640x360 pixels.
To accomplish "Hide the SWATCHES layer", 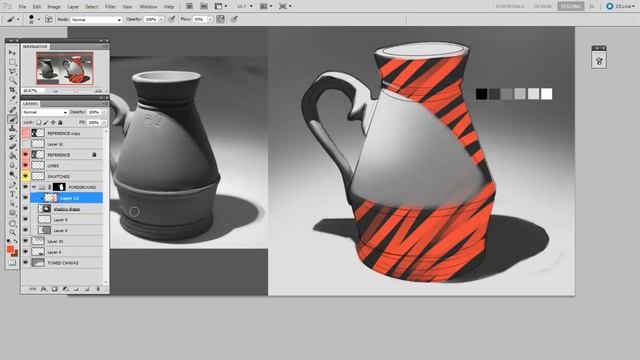I will pos(26,176).
